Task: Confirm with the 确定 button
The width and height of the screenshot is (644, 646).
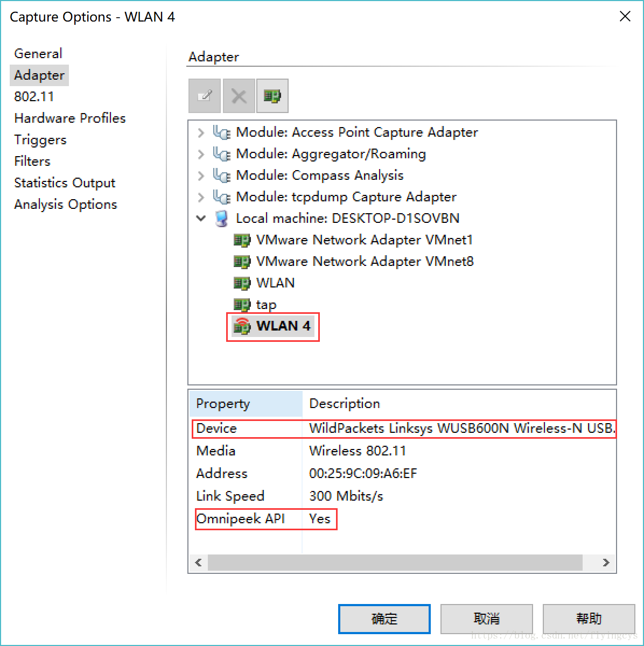Action: click(x=384, y=619)
